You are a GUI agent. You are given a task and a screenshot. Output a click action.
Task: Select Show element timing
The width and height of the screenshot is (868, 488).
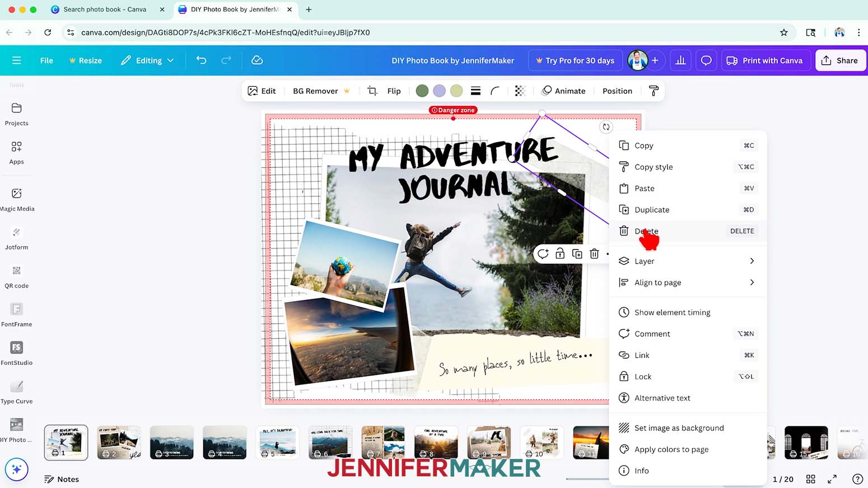[x=688, y=312]
